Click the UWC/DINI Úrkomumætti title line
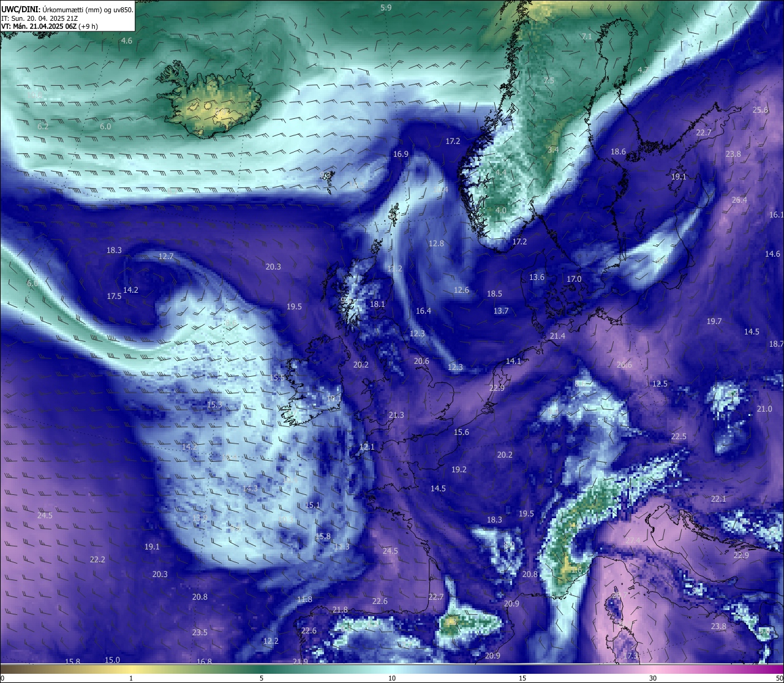784x683 pixels. 67,9
